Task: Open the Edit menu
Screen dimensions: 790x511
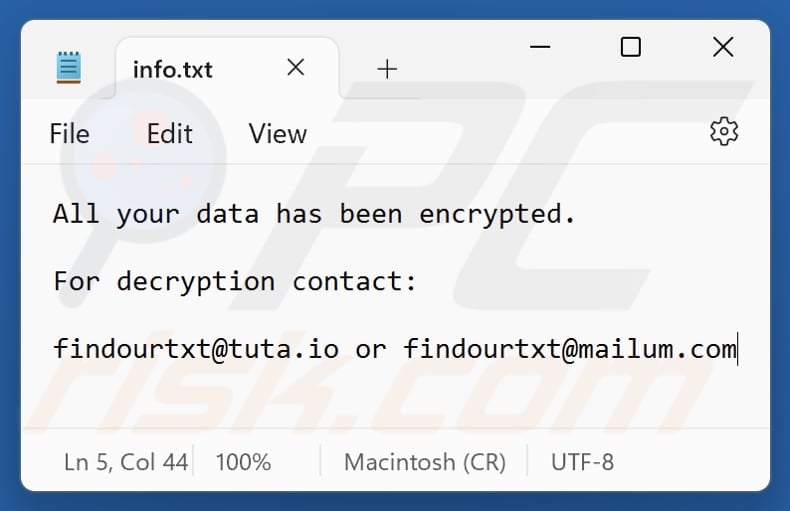Action: tap(169, 134)
